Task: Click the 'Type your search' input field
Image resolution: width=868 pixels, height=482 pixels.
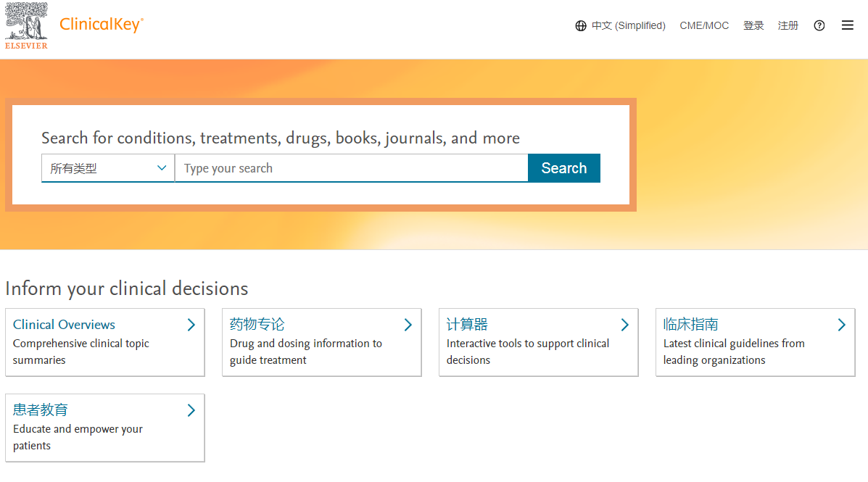Action: [351, 168]
